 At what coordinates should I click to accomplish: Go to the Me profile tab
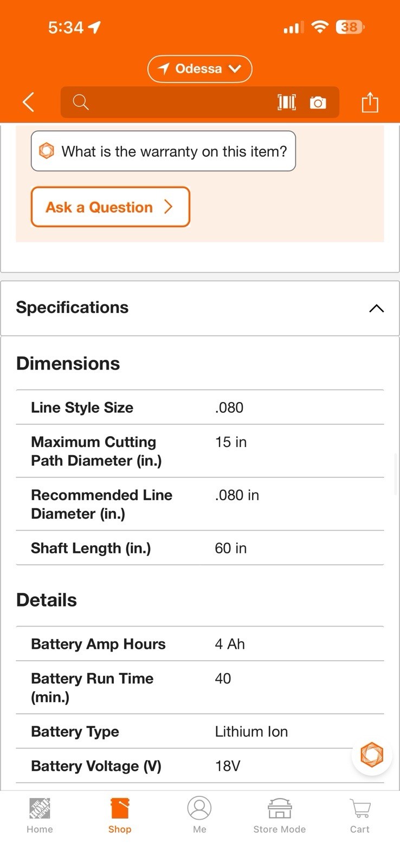pos(199,815)
